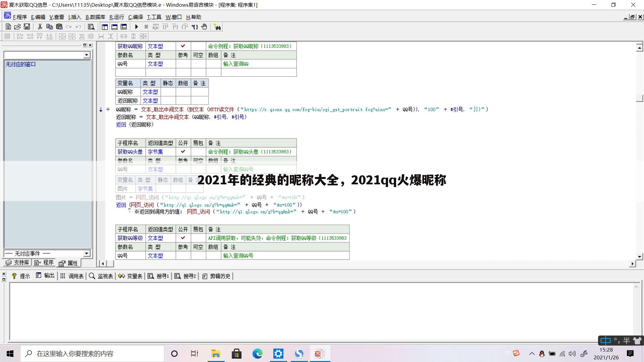Open Settings gear on the taskbar
This screenshot has height=362, width=644.
click(x=278, y=354)
